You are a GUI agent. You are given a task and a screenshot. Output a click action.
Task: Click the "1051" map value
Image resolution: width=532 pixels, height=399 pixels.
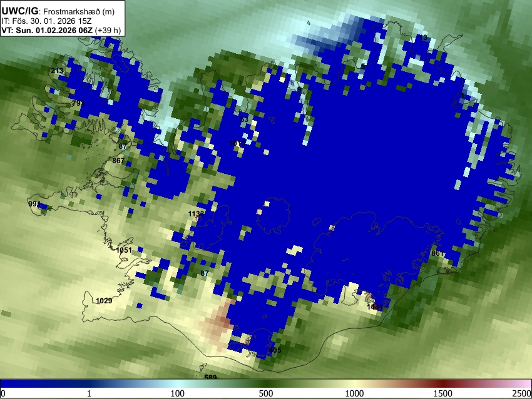[124, 251]
